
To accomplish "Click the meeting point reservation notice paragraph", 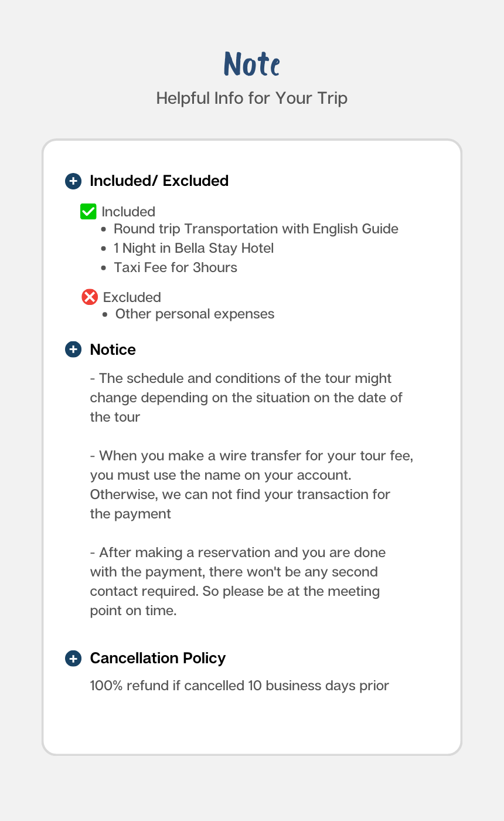I will [237, 581].
